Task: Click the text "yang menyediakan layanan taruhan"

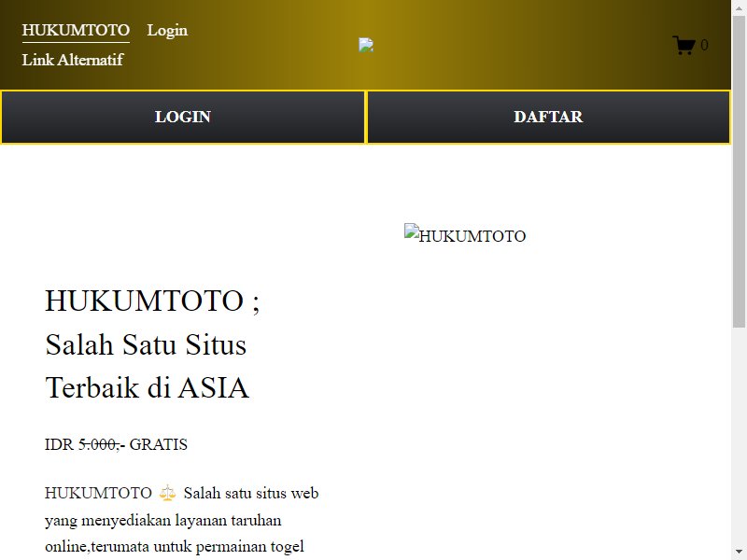Action: 162,520
